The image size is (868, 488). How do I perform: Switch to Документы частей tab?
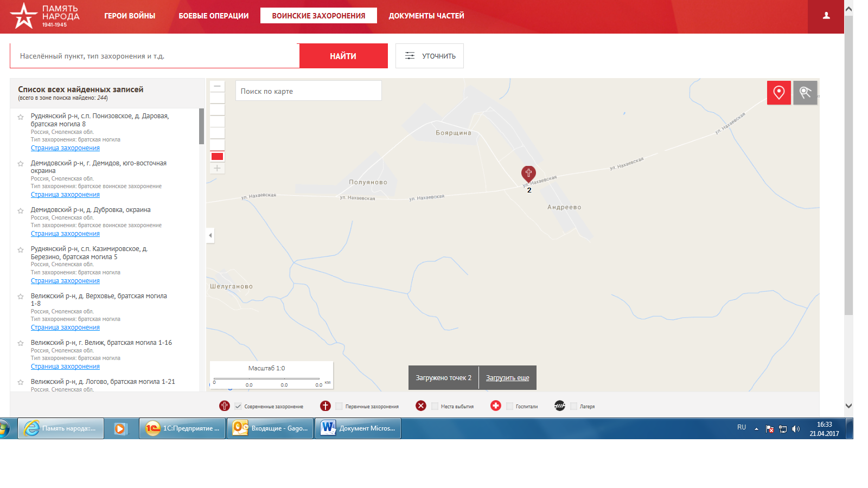[x=426, y=16]
